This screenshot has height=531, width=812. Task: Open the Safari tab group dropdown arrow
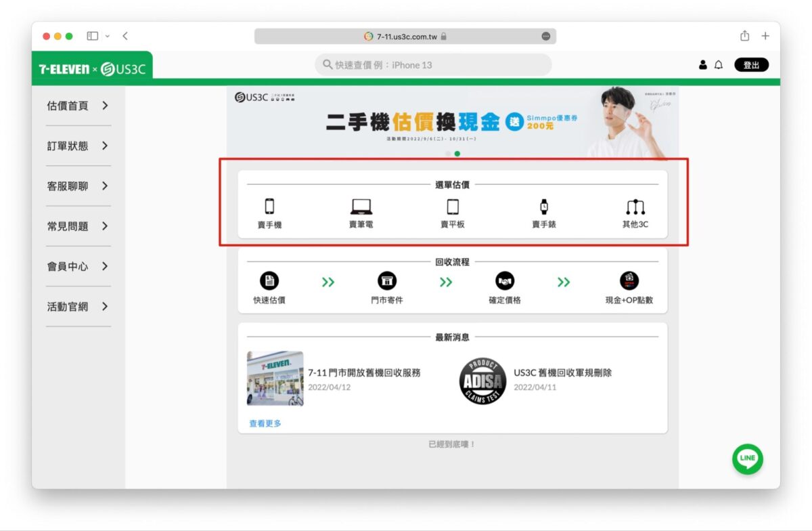[107, 37]
